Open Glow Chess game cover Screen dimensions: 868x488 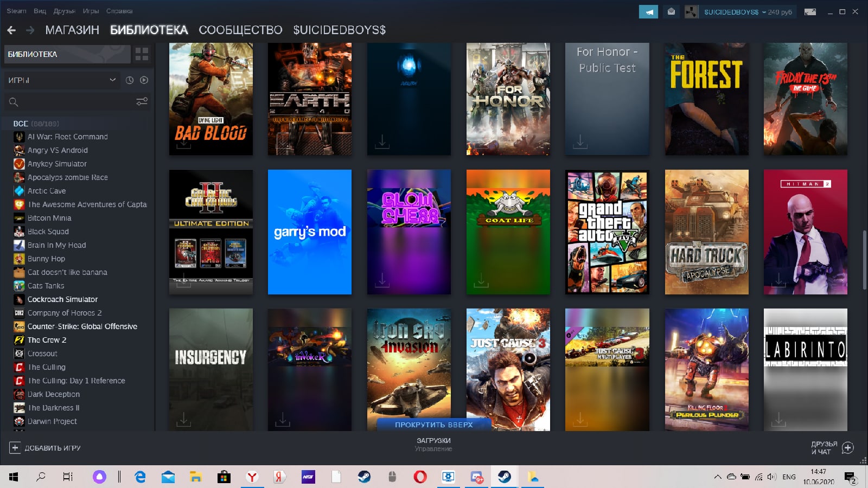coord(409,232)
